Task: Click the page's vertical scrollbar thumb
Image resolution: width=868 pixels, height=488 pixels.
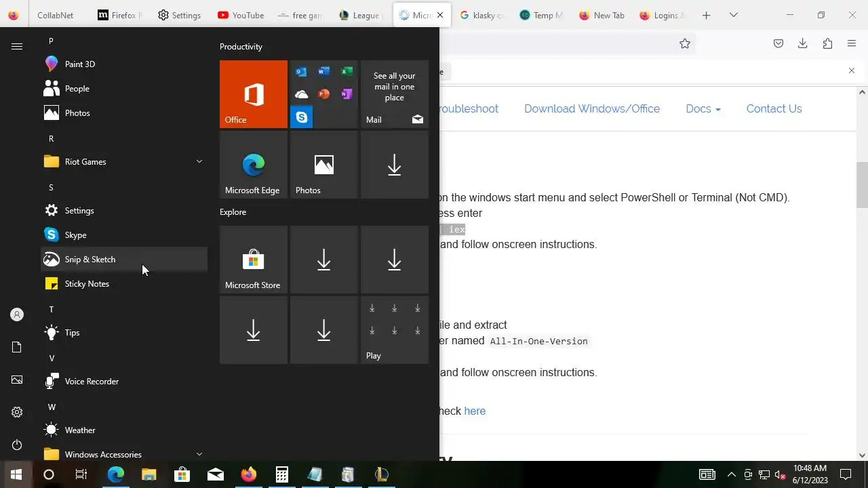Action: (863, 185)
